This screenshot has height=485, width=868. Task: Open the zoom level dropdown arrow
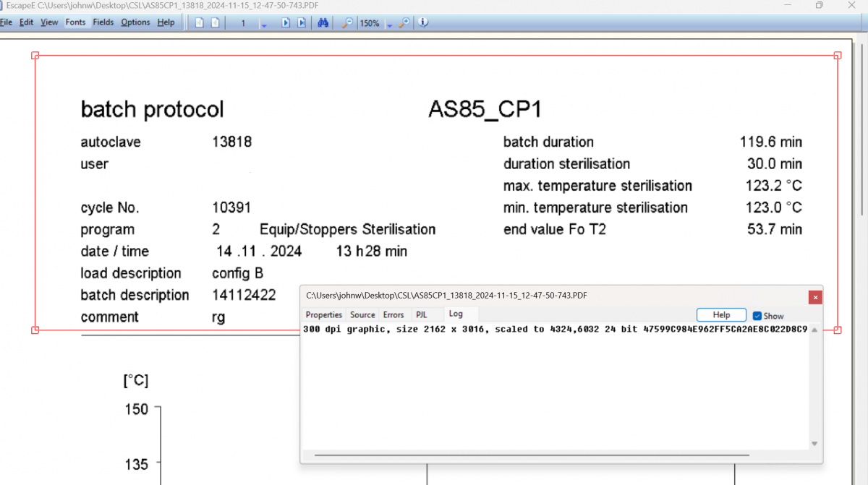[x=390, y=25]
